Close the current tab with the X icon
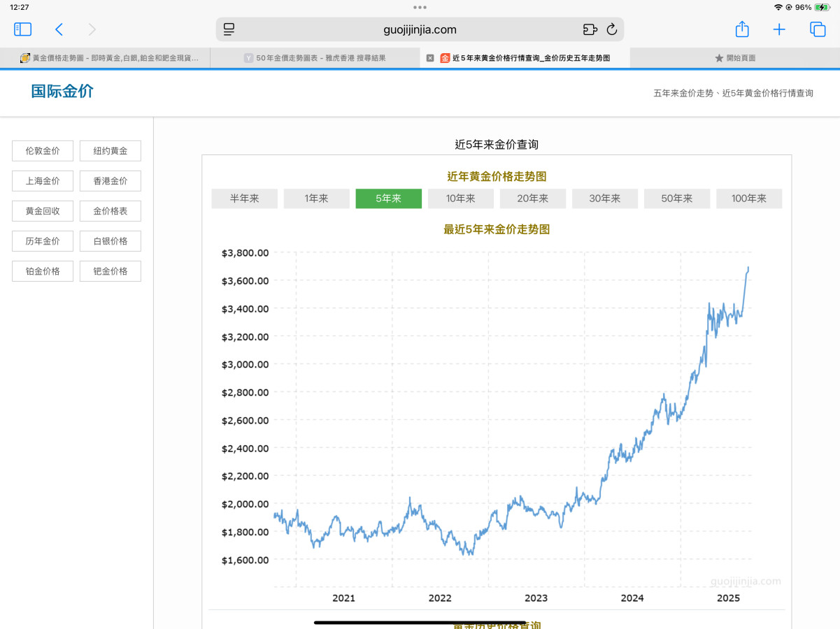The image size is (840, 629). (x=430, y=58)
